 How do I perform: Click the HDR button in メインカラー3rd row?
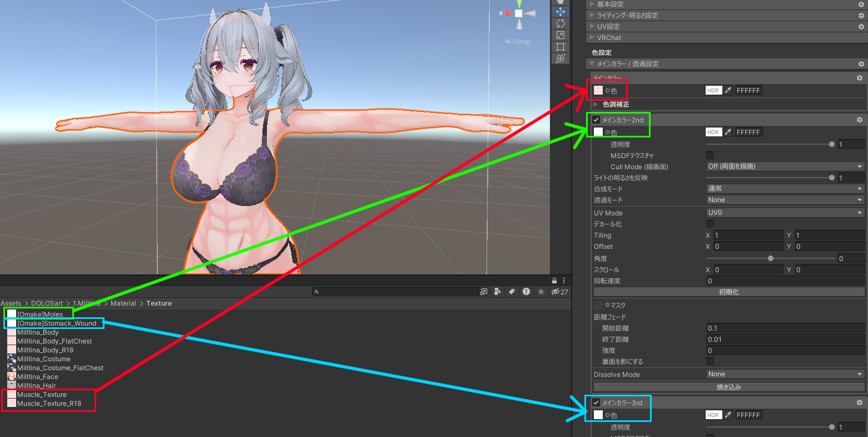[x=713, y=415]
